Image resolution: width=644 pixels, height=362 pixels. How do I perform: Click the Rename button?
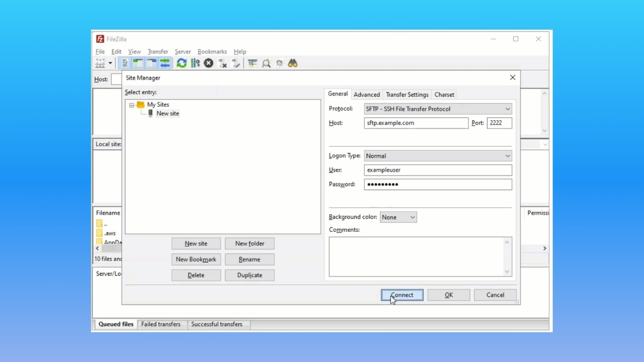point(250,259)
